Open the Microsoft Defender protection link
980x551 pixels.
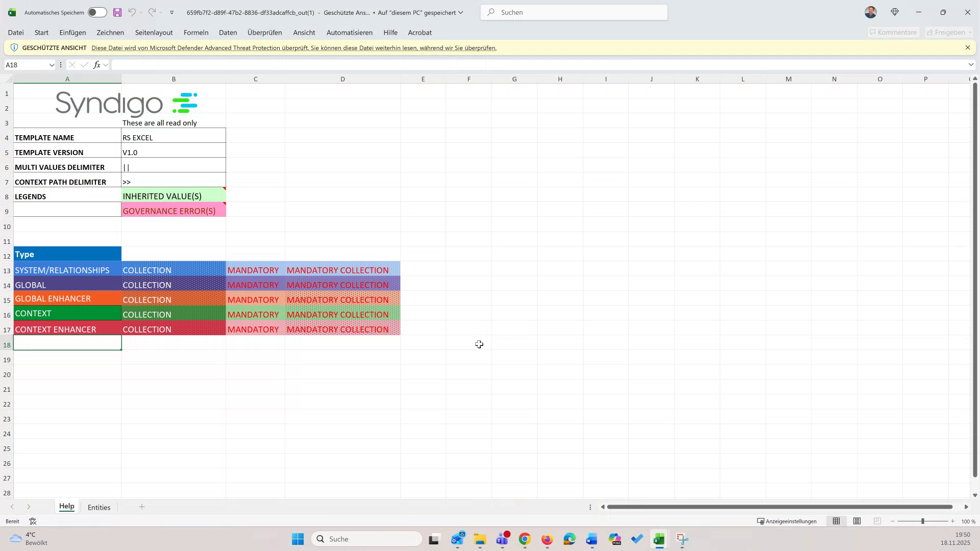294,47
